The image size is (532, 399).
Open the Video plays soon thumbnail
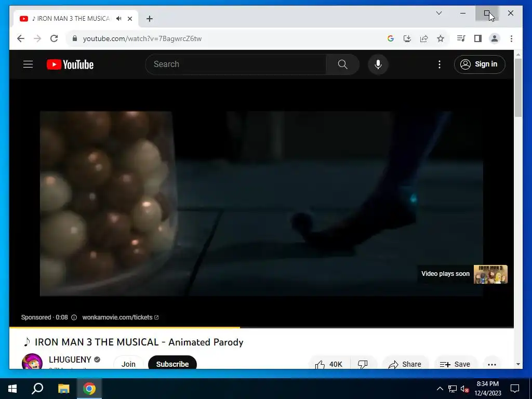pyautogui.click(x=490, y=274)
